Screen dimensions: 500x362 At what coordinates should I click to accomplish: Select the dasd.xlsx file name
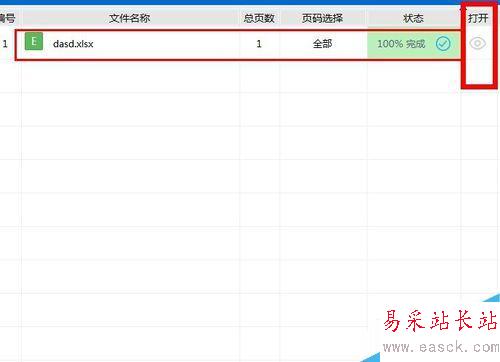pyautogui.click(x=73, y=44)
